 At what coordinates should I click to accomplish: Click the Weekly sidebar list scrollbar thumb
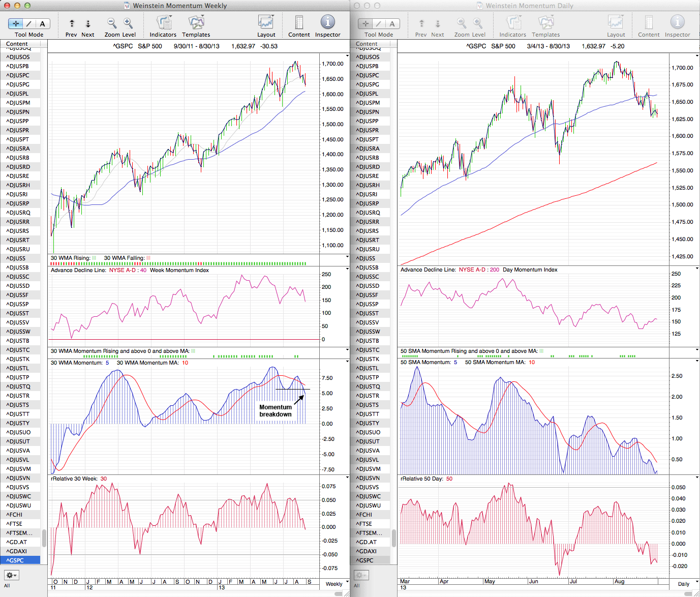tap(44, 538)
